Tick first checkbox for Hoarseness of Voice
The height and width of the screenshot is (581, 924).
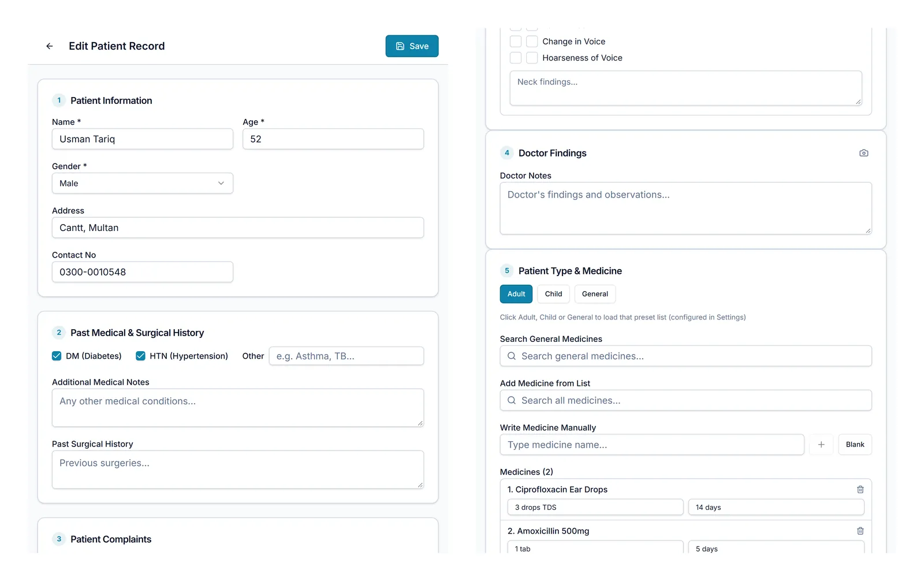coord(516,58)
